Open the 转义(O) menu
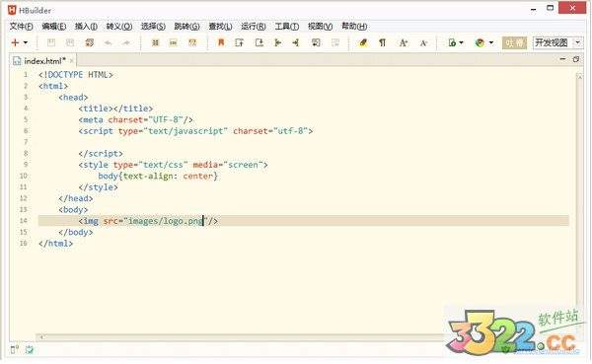 119,26
